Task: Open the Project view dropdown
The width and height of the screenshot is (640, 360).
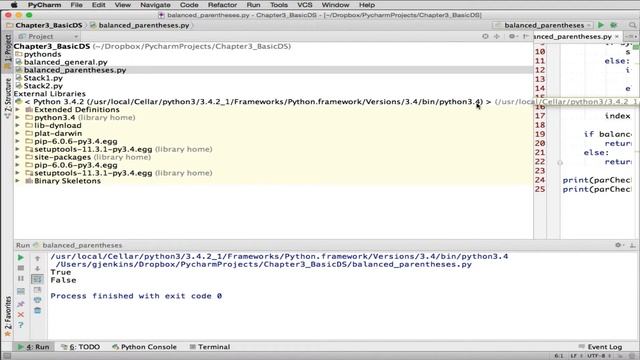Action: pyautogui.click(x=48, y=36)
